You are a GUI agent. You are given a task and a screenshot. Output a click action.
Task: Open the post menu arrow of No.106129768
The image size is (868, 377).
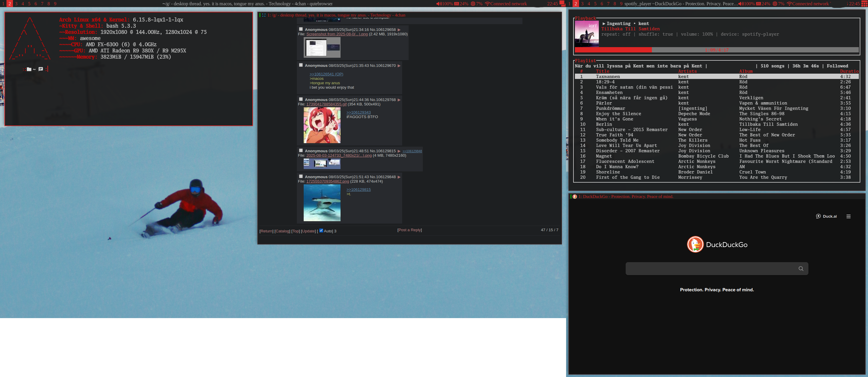(399, 100)
